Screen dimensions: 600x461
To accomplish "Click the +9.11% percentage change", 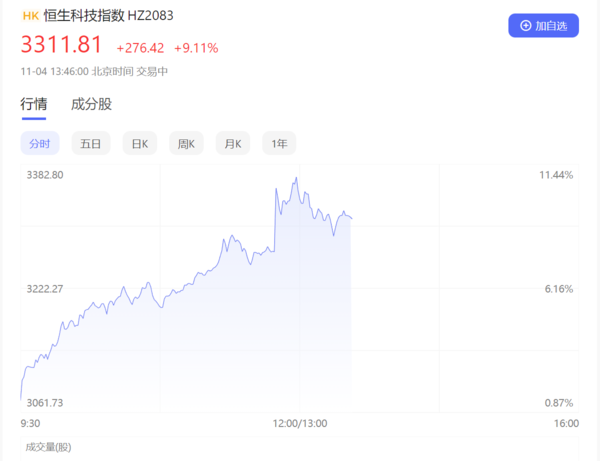I will 196,47.
